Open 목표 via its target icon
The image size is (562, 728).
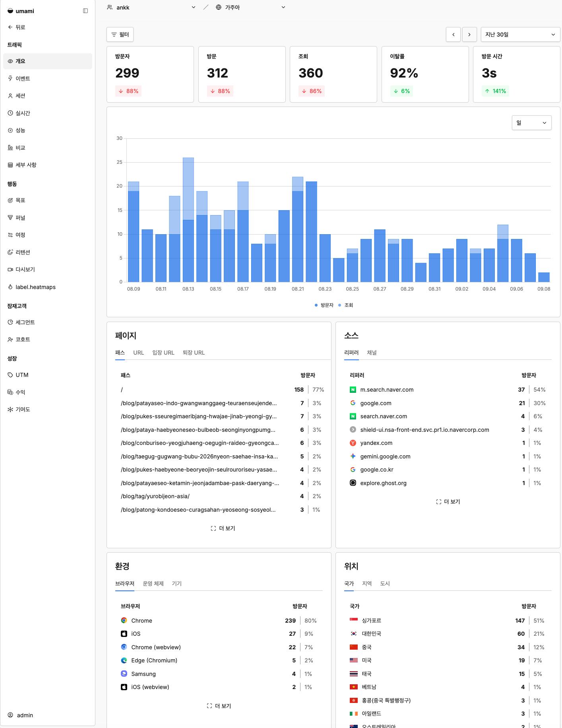tap(10, 200)
